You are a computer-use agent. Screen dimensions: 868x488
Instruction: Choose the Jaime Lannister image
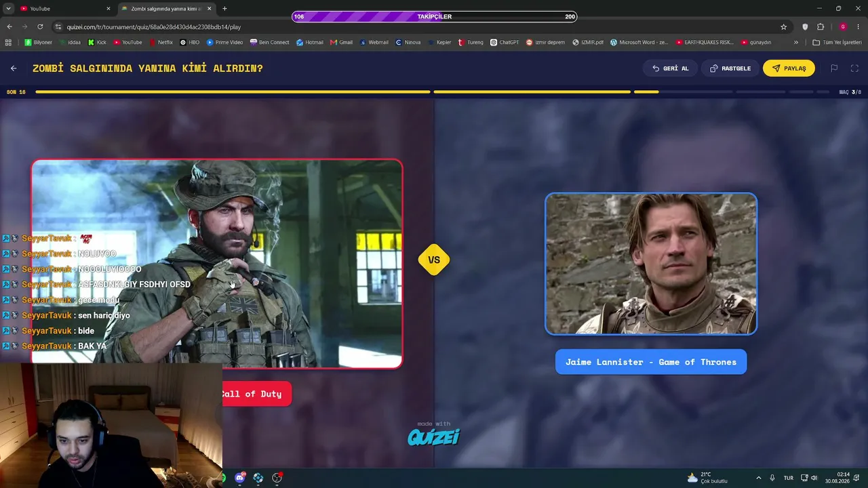point(651,264)
